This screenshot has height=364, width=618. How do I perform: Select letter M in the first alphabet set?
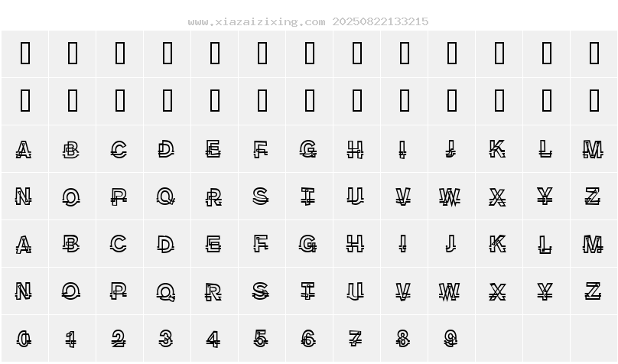(x=594, y=148)
